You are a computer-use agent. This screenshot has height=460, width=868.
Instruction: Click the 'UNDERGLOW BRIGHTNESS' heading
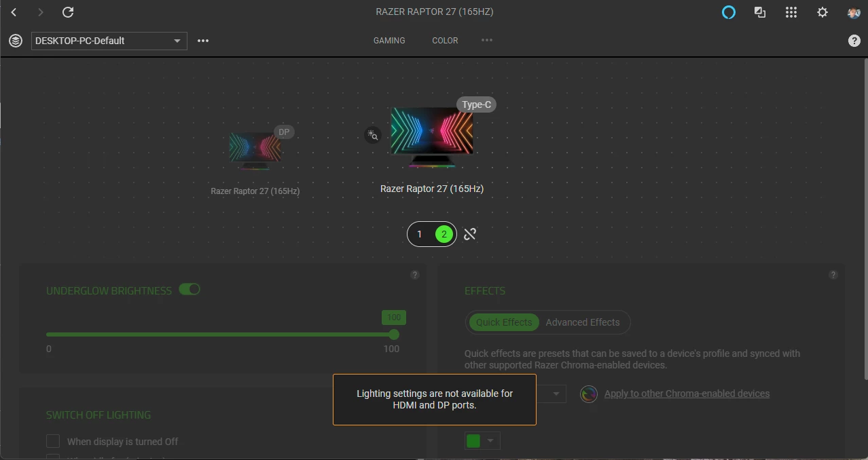click(x=109, y=290)
